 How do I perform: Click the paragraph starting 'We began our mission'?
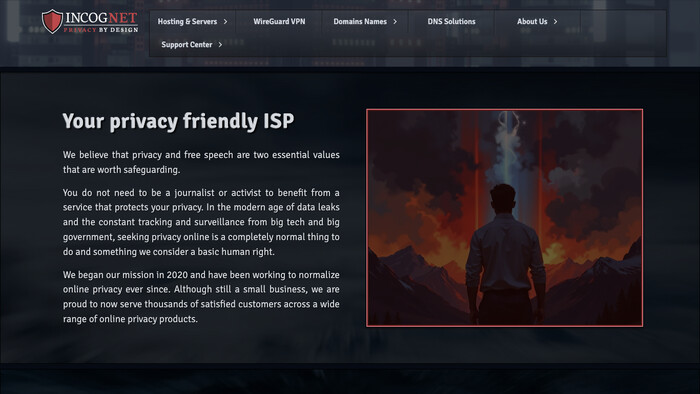(201, 297)
